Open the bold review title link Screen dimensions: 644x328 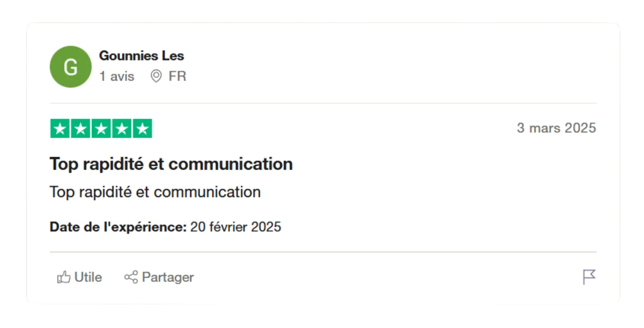pyautogui.click(x=171, y=164)
